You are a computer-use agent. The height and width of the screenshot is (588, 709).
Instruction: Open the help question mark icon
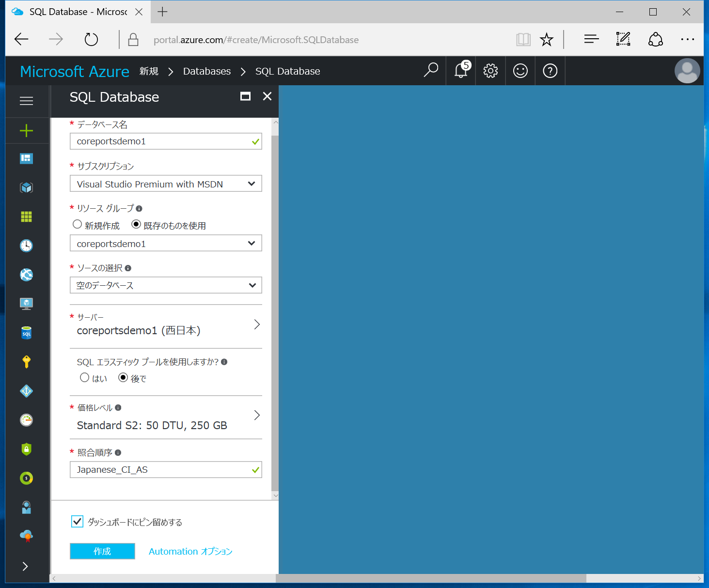click(x=550, y=71)
